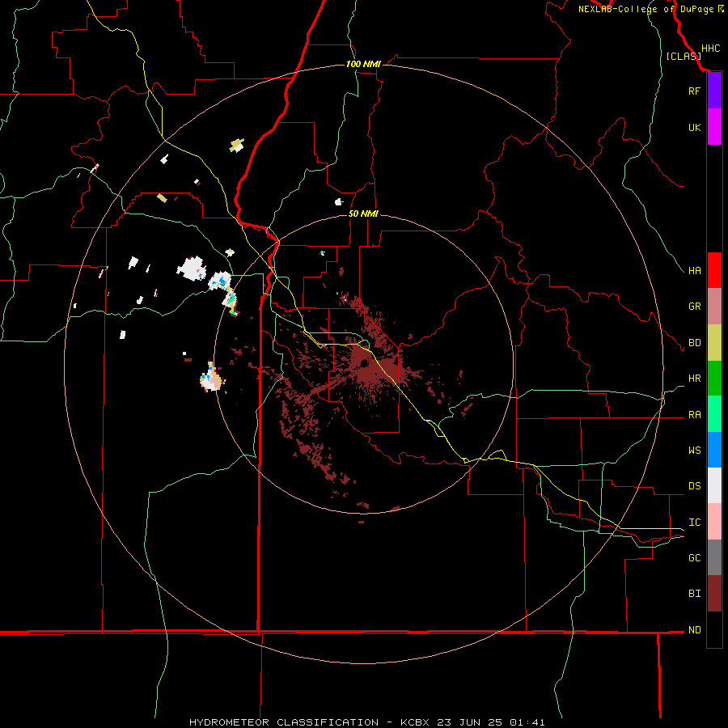Click the UK magenta legend swatch
The image size is (728, 728).
click(x=714, y=127)
